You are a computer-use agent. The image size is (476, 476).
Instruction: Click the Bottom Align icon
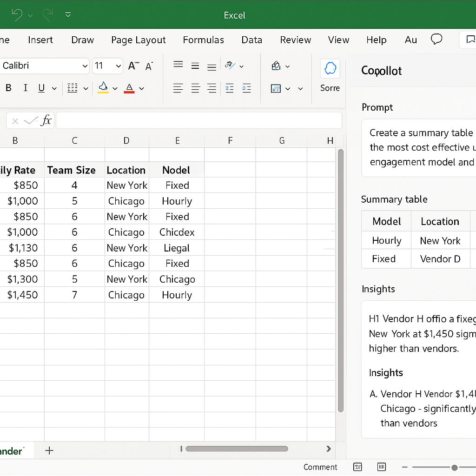pyautogui.click(x=212, y=67)
